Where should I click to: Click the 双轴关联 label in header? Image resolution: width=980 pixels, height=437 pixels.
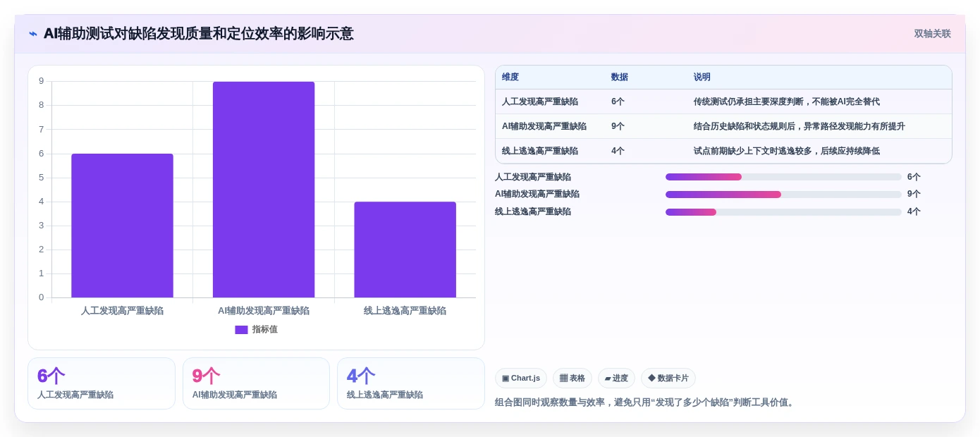click(932, 34)
